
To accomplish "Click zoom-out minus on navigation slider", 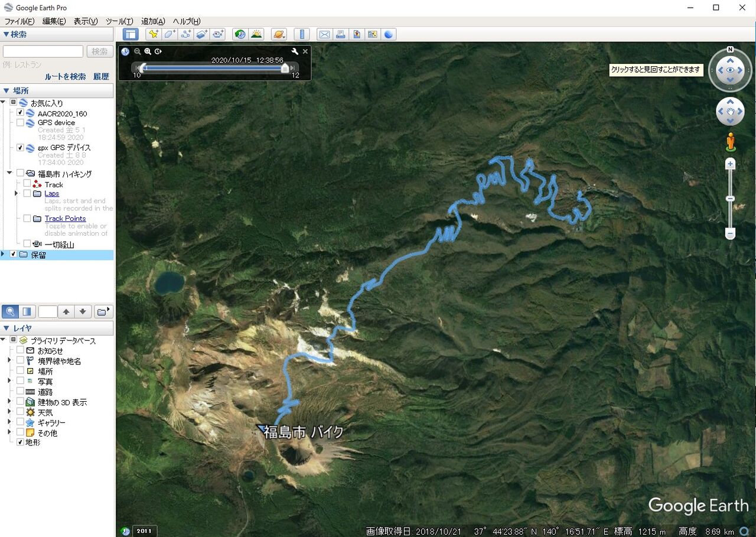I will tap(731, 234).
